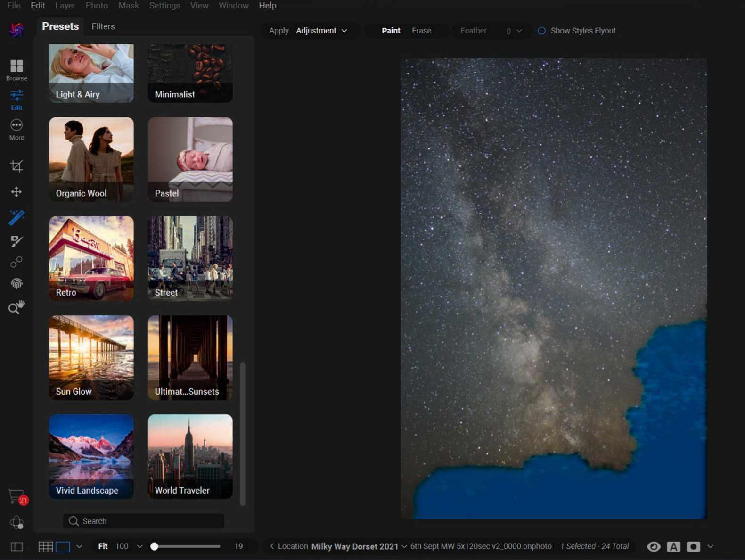Open the Layer menu

tap(65, 6)
